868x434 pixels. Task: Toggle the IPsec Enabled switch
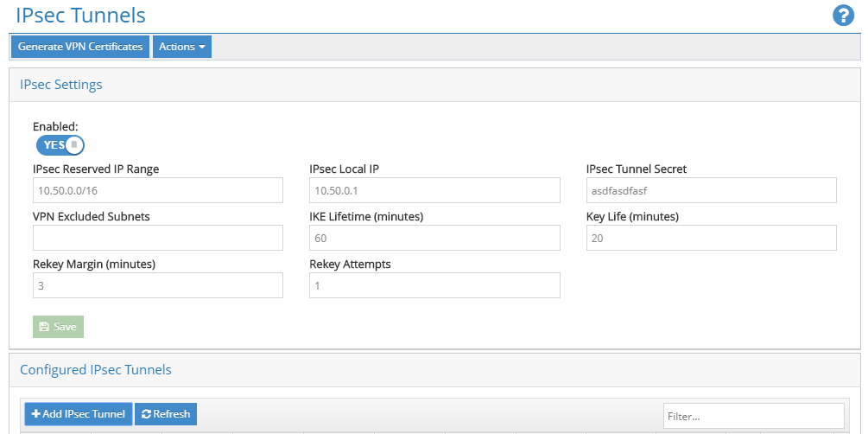[60, 144]
